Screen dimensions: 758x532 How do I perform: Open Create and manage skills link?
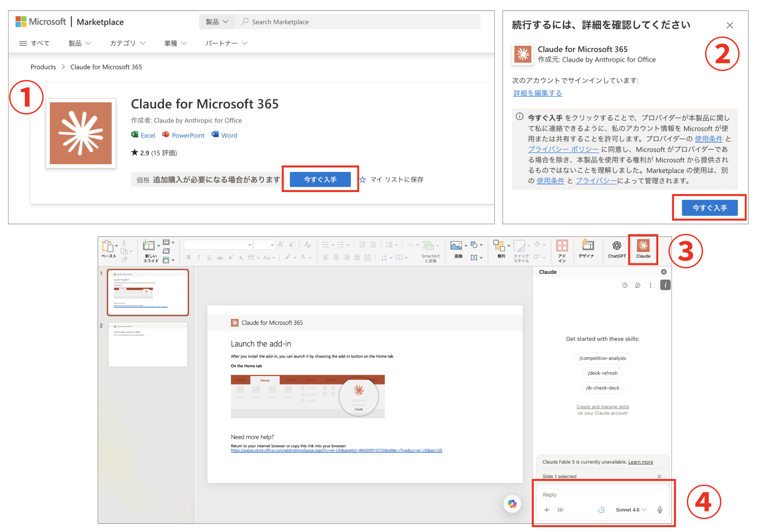pyautogui.click(x=602, y=407)
